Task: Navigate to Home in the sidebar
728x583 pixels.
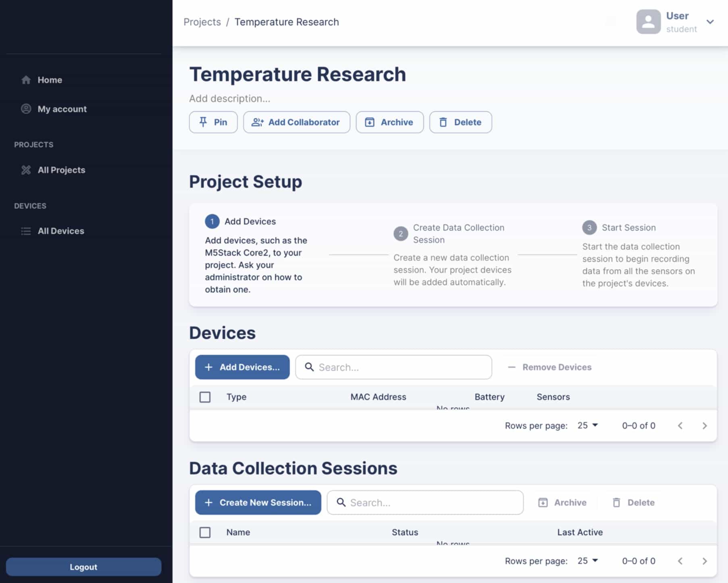Action: click(x=50, y=80)
